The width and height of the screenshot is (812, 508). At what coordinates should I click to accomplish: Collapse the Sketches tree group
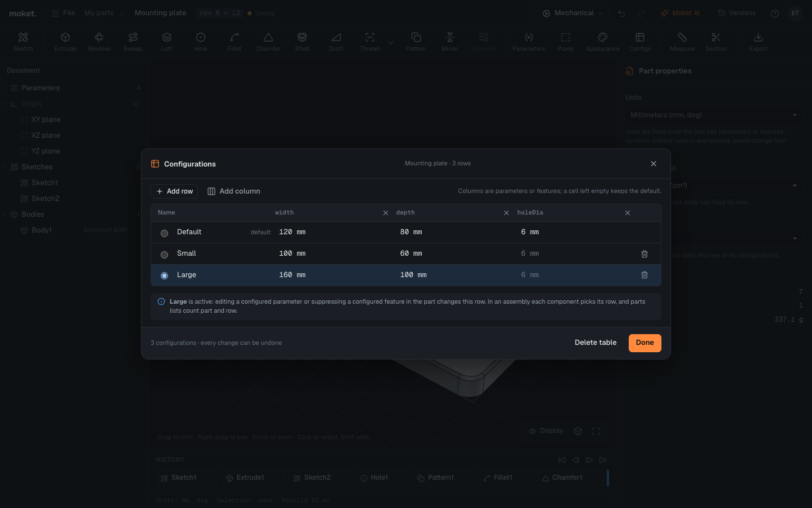(x=5, y=167)
